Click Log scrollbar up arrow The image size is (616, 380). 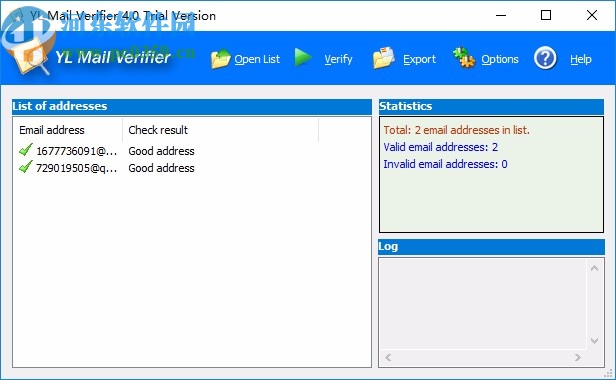[x=594, y=268]
